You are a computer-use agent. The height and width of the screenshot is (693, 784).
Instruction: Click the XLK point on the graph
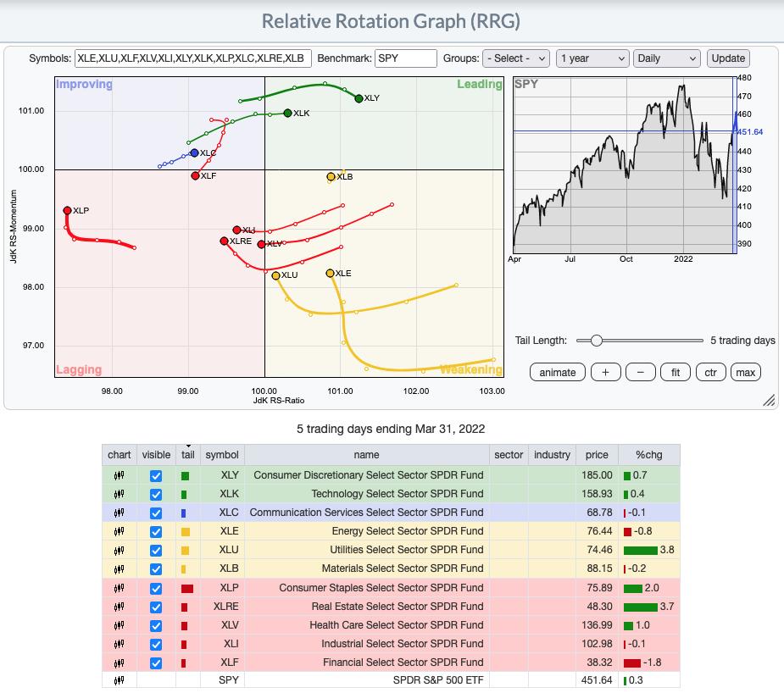(287, 114)
